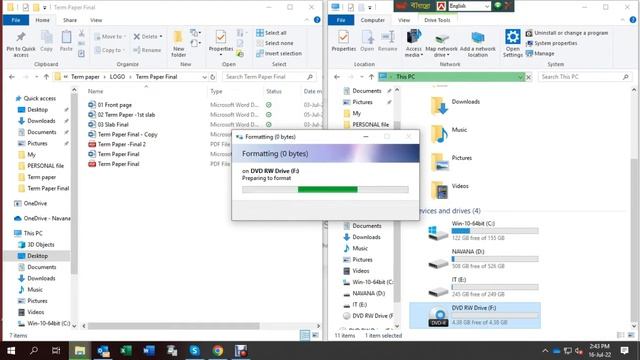The height and width of the screenshot is (360, 640).
Task: Open NAVANA (D:) drive in This PC
Action: pyautogui.click(x=483, y=259)
